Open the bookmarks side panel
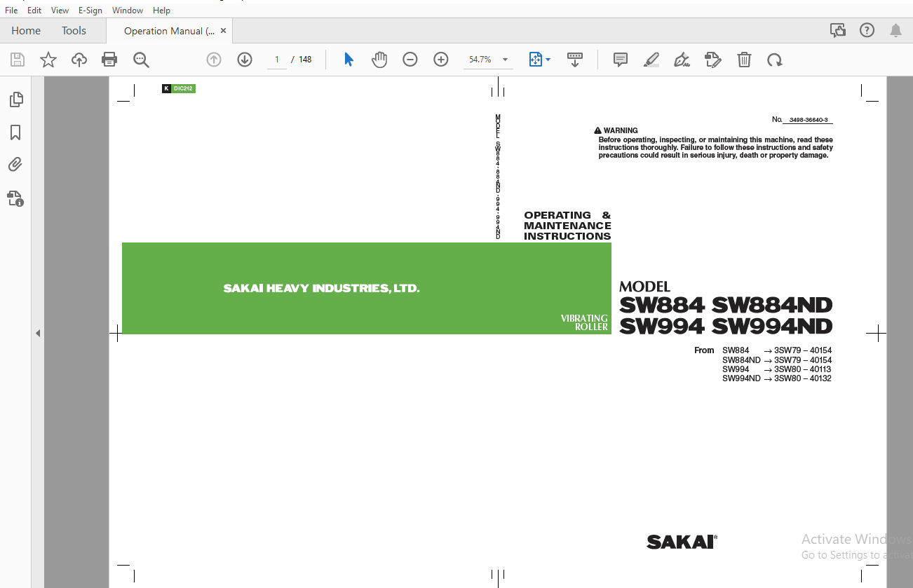913x588 pixels. click(x=15, y=132)
